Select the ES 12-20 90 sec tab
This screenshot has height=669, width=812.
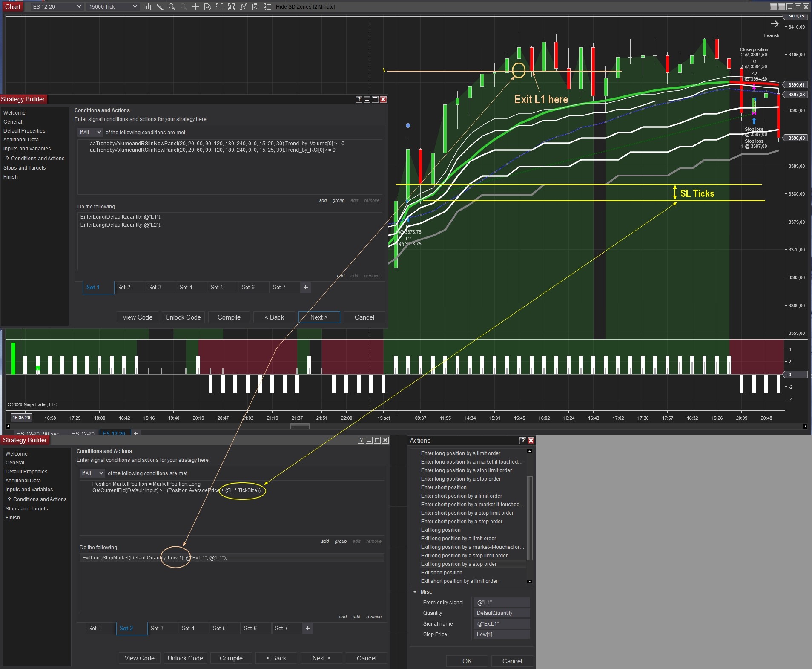(x=39, y=433)
